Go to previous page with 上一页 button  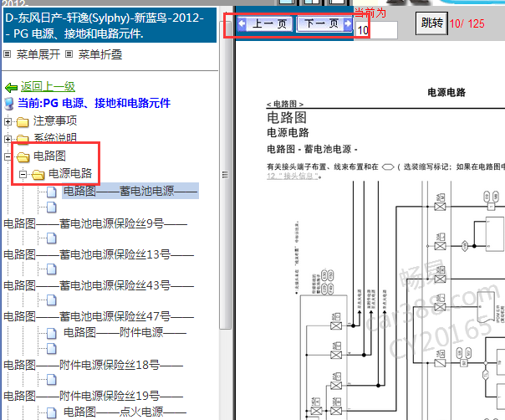(x=265, y=24)
